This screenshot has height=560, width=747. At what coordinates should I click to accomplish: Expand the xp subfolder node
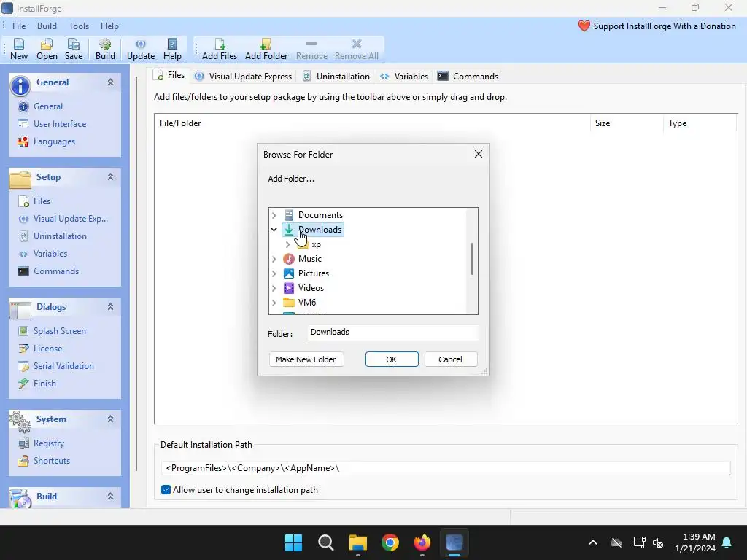[x=287, y=245]
